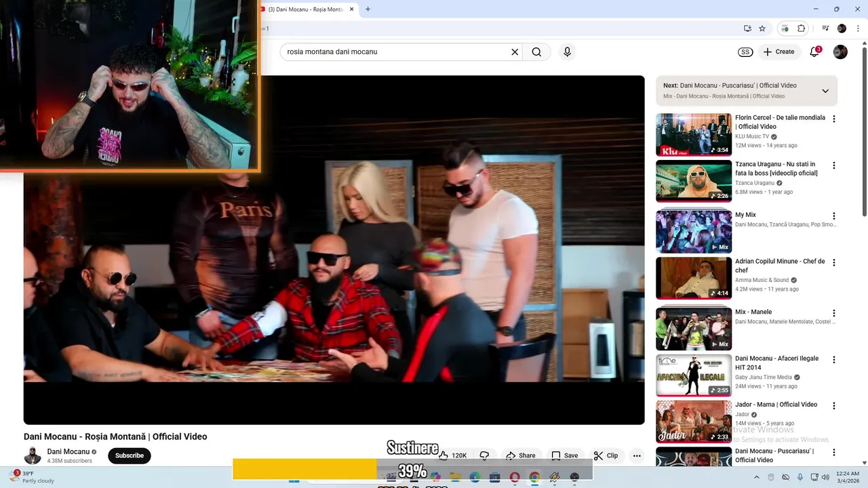The height and width of the screenshot is (488, 868).
Task: Open the Chrome extensions puzzle icon
Action: pyautogui.click(x=801, y=28)
